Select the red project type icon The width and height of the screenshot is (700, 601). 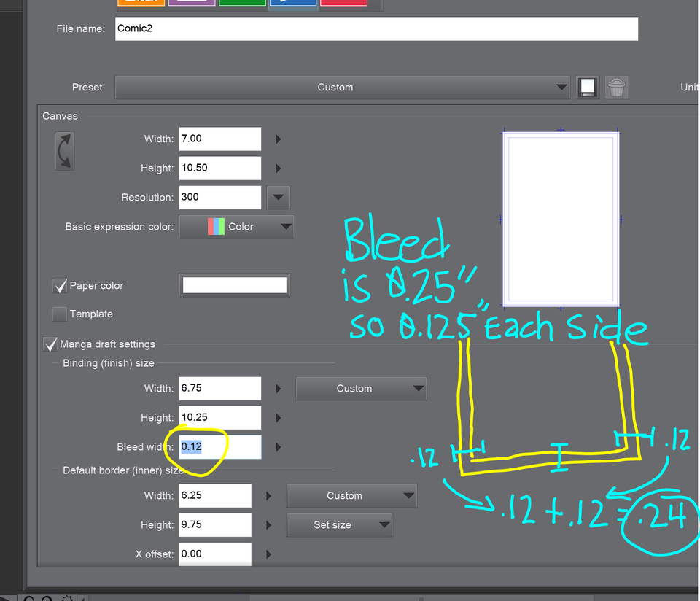pyautogui.click(x=343, y=2)
